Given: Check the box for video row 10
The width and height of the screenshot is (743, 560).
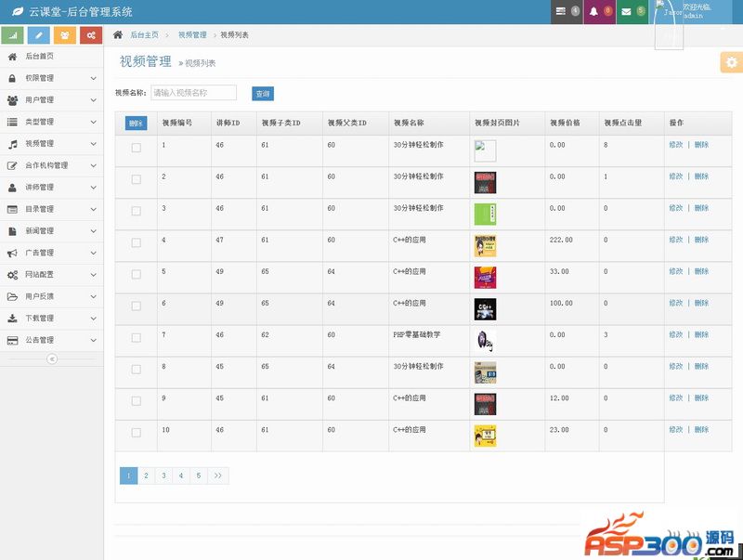Looking at the screenshot, I should (136, 433).
